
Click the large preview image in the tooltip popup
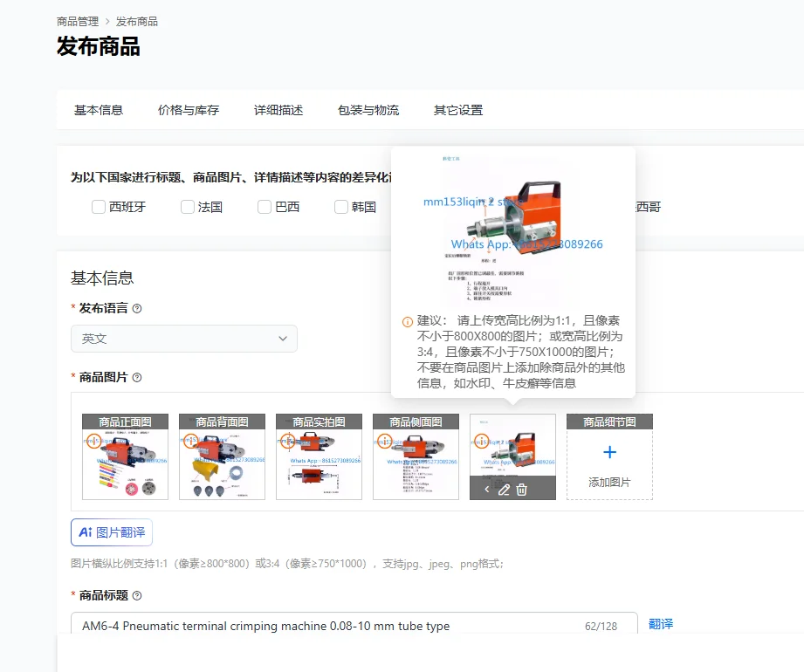[x=512, y=230]
